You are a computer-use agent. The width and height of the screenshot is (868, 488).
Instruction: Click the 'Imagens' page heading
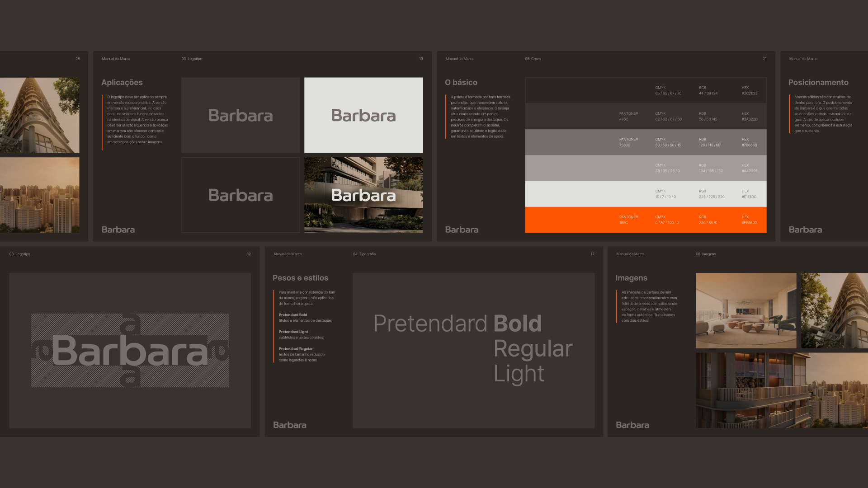tap(631, 278)
